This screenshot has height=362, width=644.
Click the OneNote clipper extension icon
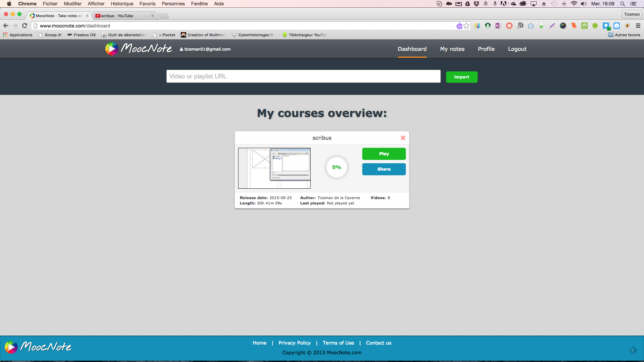click(498, 26)
